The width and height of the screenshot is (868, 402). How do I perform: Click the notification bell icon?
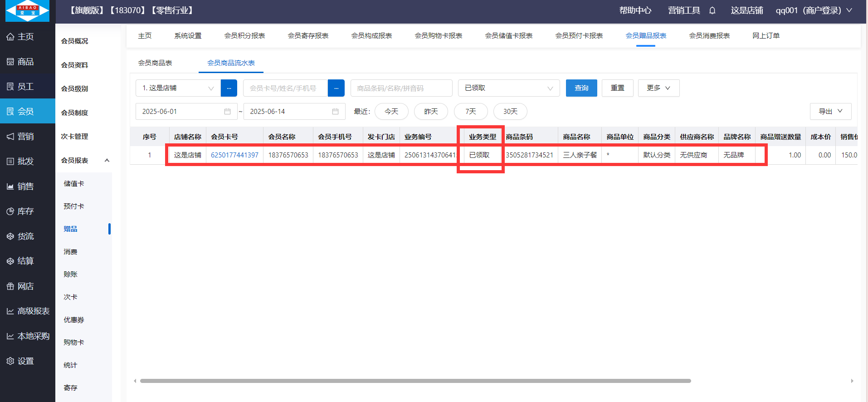coord(712,10)
